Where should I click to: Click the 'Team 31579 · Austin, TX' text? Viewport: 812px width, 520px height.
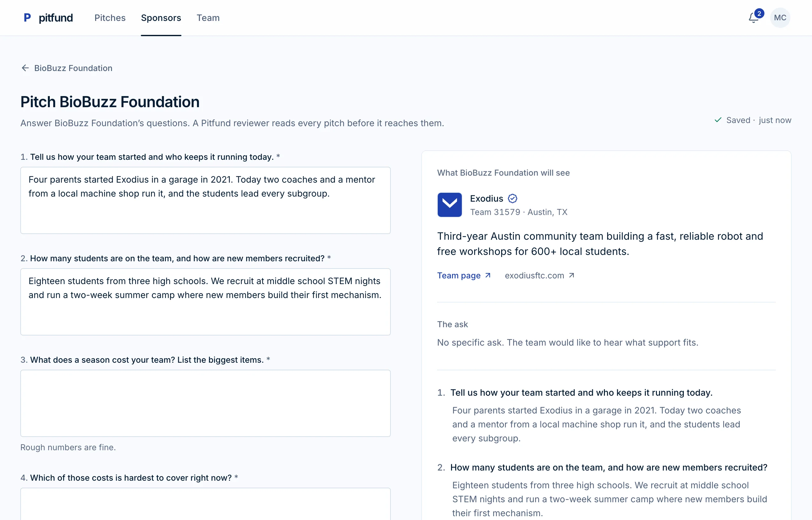519,212
